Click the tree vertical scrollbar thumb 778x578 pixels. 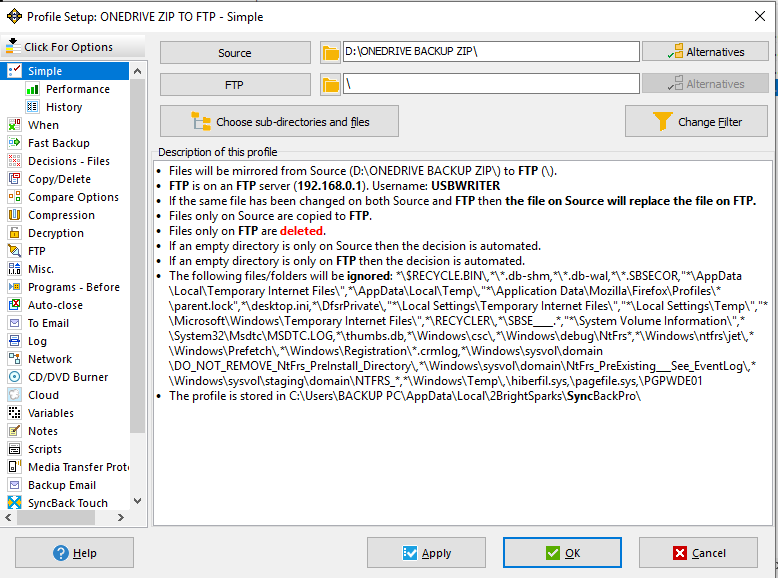138,256
